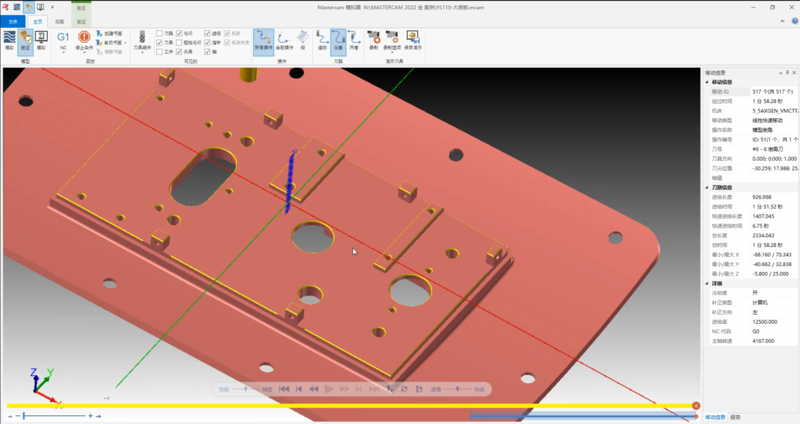800x424 pixels.
Task: Click the zoom plus button on bottom slider
Action: click(91, 416)
